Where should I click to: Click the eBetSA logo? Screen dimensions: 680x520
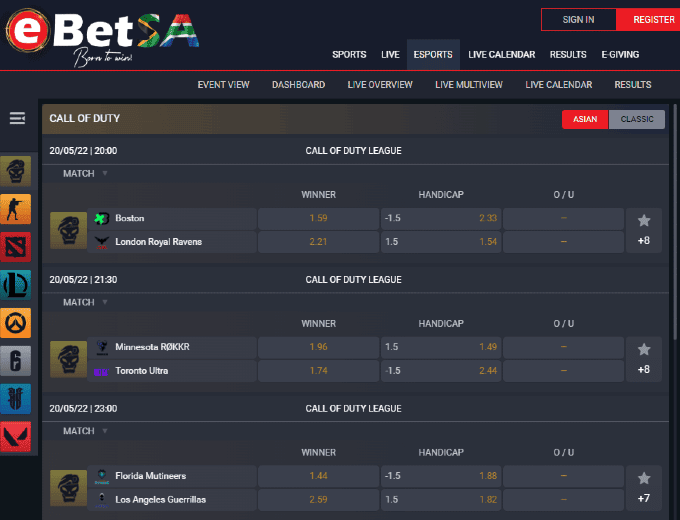(102, 37)
